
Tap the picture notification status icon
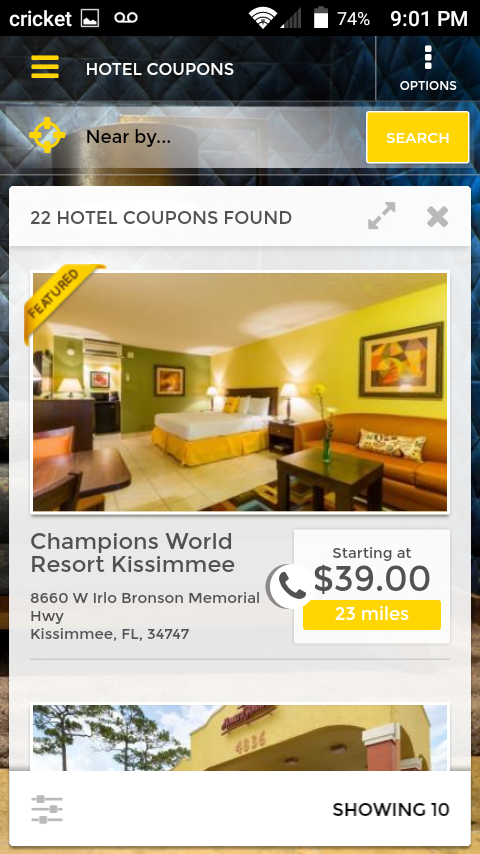[90, 19]
